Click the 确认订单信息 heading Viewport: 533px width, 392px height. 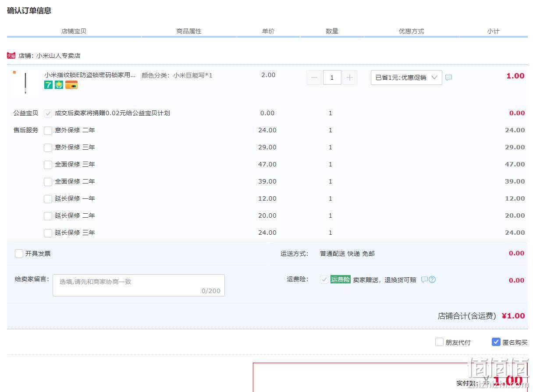[29, 11]
